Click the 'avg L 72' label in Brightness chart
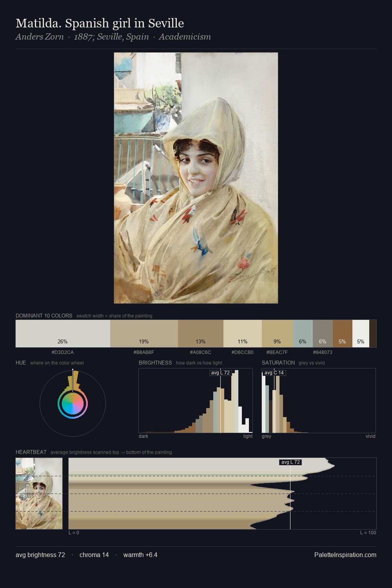The height and width of the screenshot is (588, 392). [x=220, y=373]
